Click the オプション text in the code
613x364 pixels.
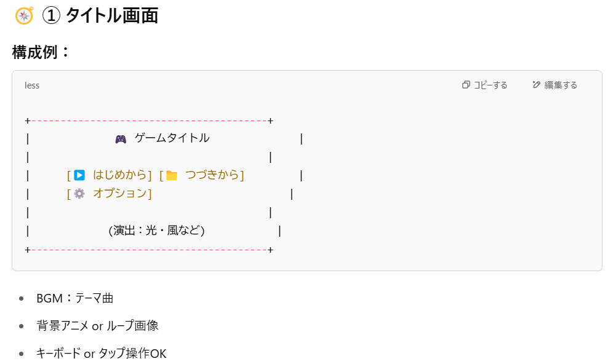click(x=119, y=194)
